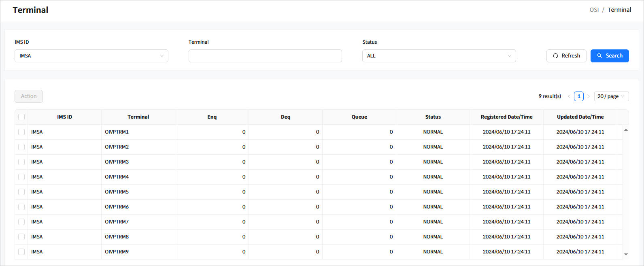Click the previous page arrow icon
This screenshot has width=644, height=266.
(x=569, y=96)
